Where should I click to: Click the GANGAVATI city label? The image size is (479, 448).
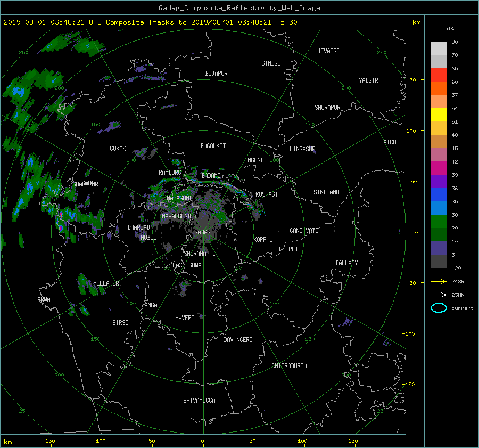click(x=304, y=231)
